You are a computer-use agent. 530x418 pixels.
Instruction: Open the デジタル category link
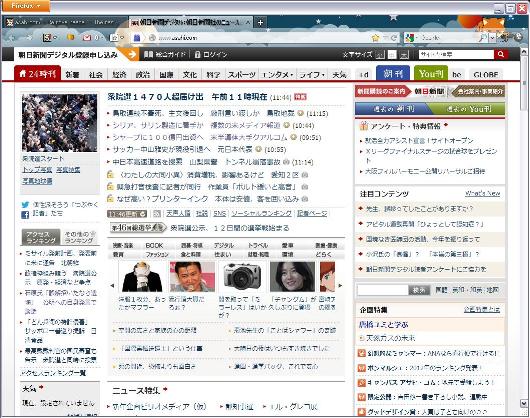(x=224, y=246)
